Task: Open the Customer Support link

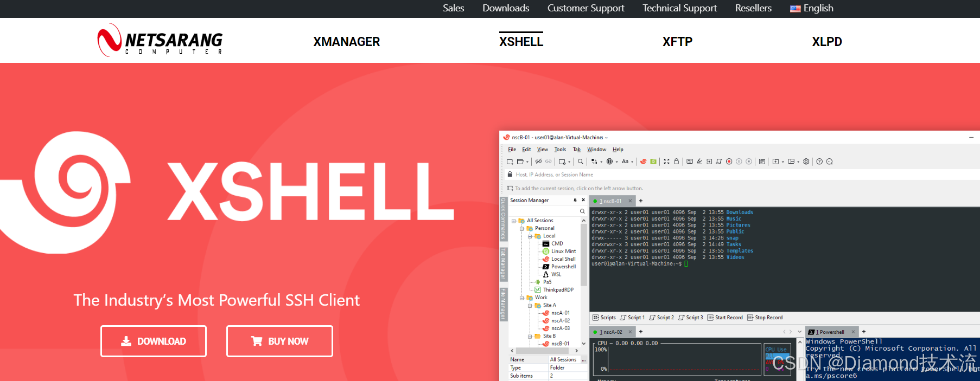Action: [586, 8]
